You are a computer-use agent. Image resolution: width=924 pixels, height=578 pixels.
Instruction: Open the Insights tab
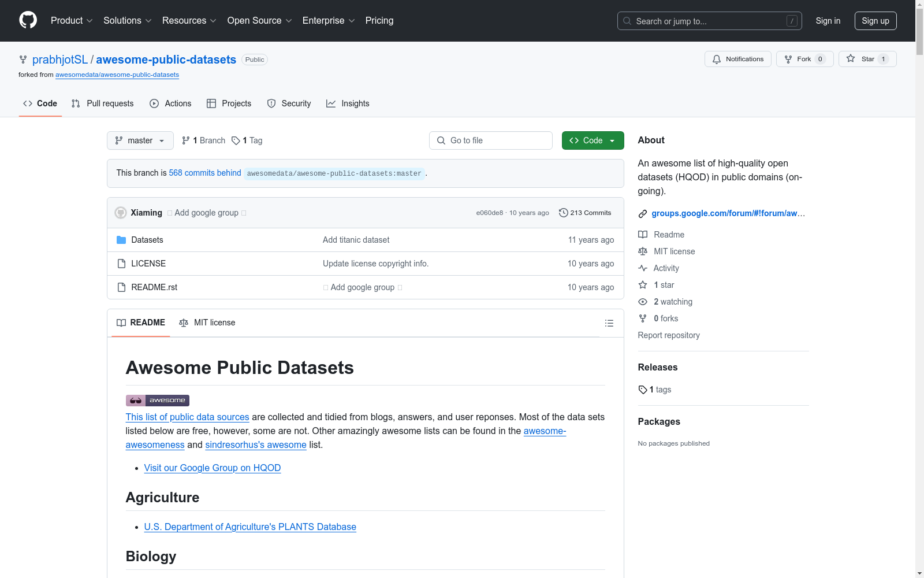point(348,103)
